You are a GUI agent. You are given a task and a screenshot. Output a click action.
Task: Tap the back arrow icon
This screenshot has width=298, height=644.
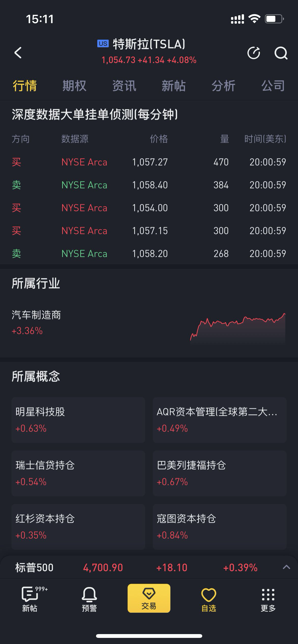pyautogui.click(x=18, y=53)
